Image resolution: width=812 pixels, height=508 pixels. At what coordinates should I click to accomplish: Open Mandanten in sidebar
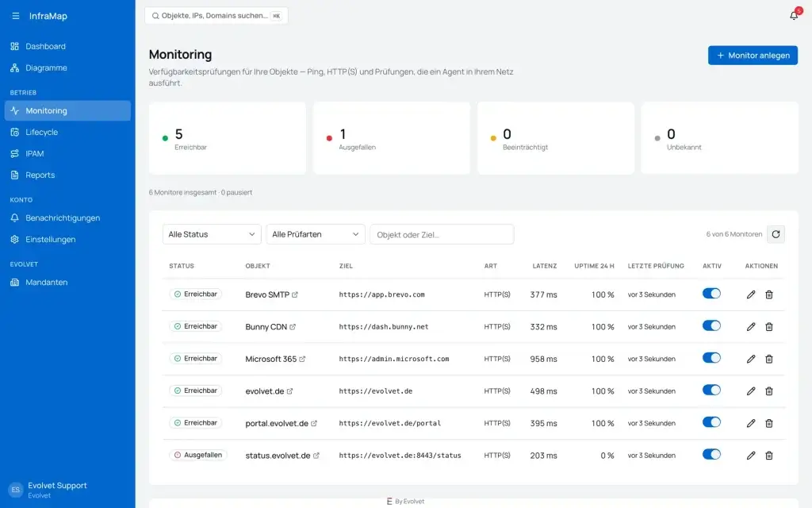click(67, 283)
